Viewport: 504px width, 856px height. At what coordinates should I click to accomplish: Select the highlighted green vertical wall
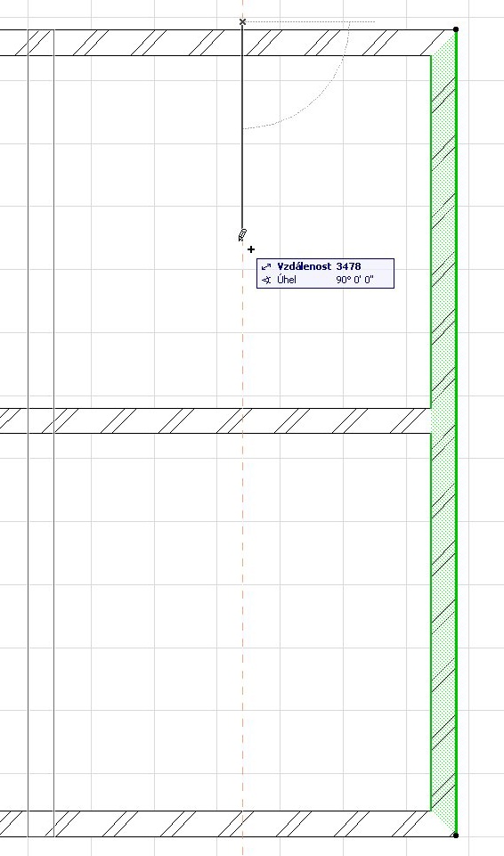(x=444, y=432)
